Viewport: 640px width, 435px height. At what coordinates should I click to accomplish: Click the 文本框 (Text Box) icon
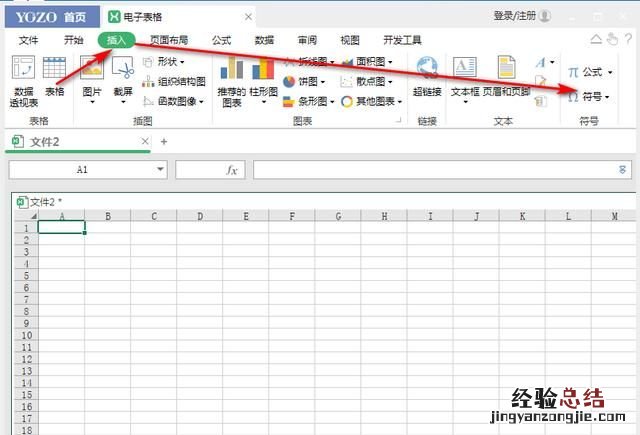pyautogui.click(x=465, y=70)
